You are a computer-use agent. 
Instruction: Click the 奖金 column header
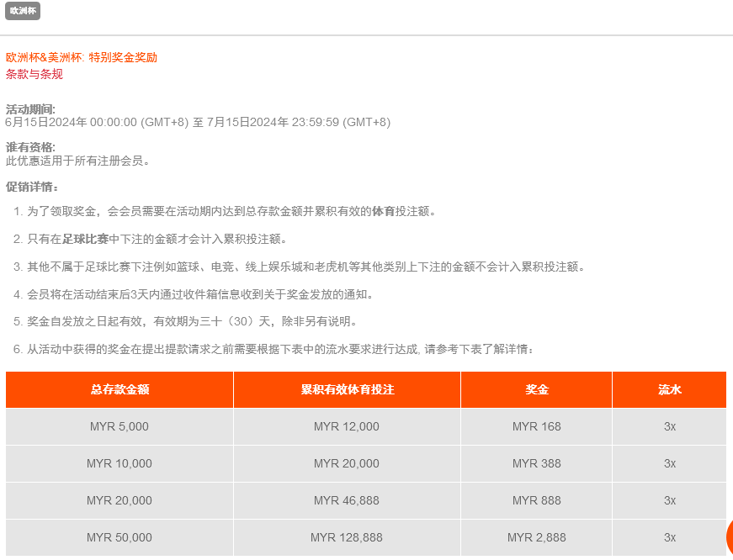click(x=536, y=390)
